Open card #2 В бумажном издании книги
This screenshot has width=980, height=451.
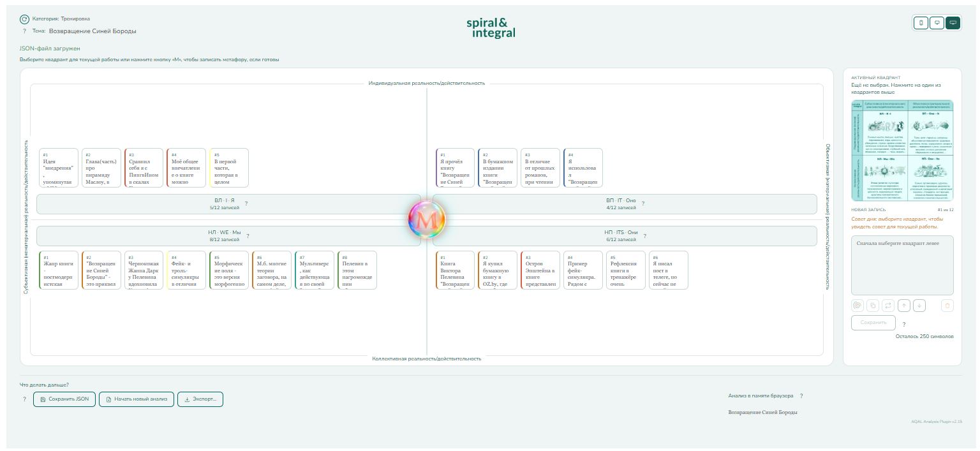click(498, 168)
